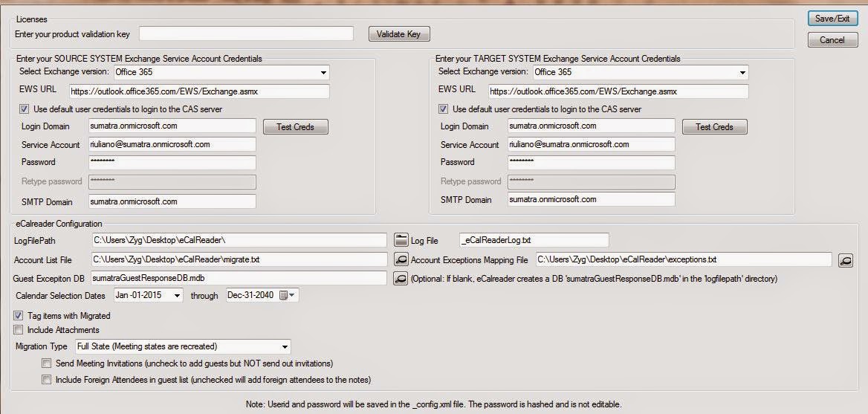Click Log File name field
The height and width of the screenshot is (414, 868).
[x=534, y=240]
